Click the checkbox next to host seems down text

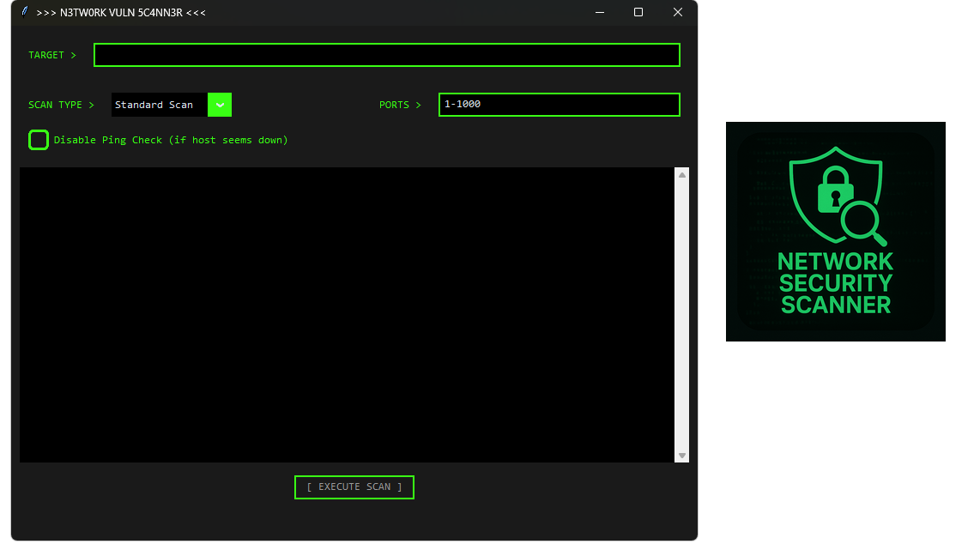38,139
